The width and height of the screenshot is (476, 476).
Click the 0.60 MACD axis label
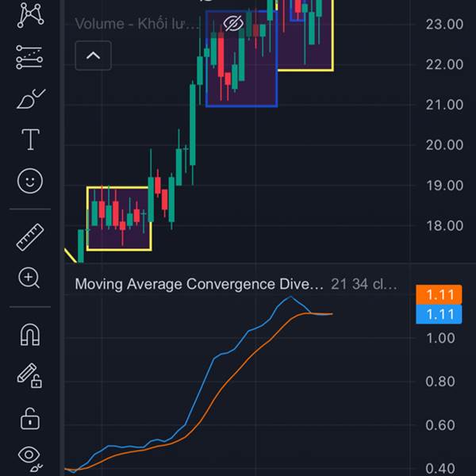click(440, 425)
